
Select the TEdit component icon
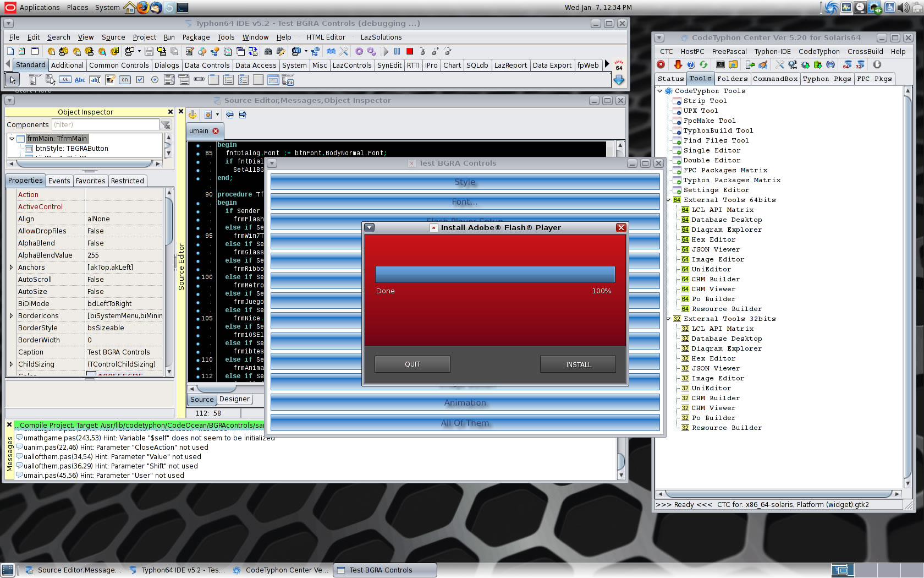coord(95,80)
